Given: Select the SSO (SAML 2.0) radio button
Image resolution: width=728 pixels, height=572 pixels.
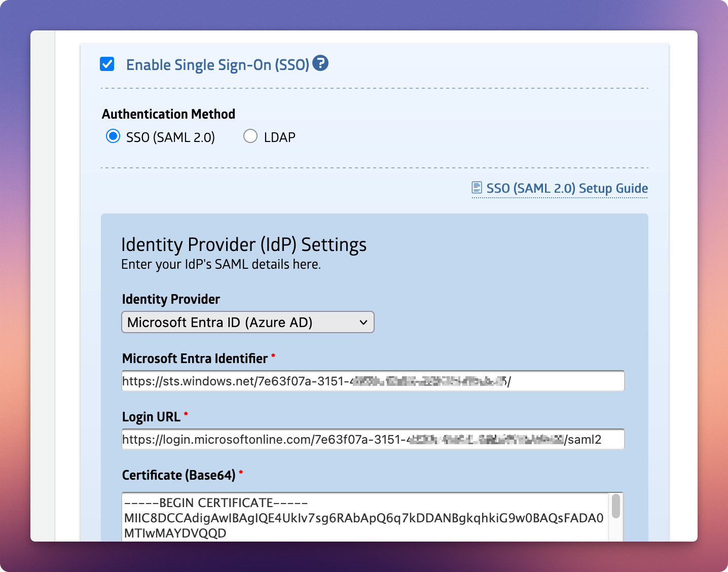Looking at the screenshot, I should [113, 136].
